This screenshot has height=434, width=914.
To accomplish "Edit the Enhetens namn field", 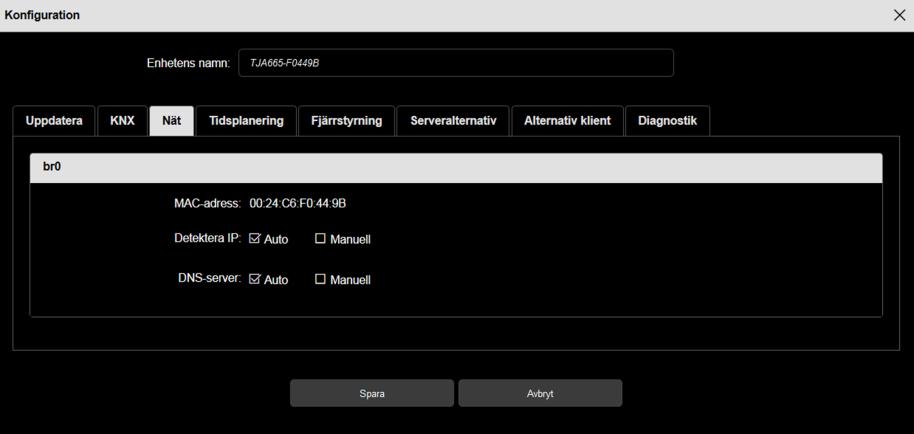I will (x=456, y=63).
